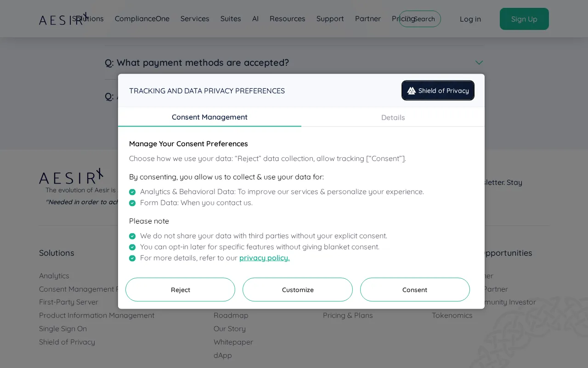Open the Whitepaper footer link
Viewport: 588px width, 368px height.
(233, 342)
